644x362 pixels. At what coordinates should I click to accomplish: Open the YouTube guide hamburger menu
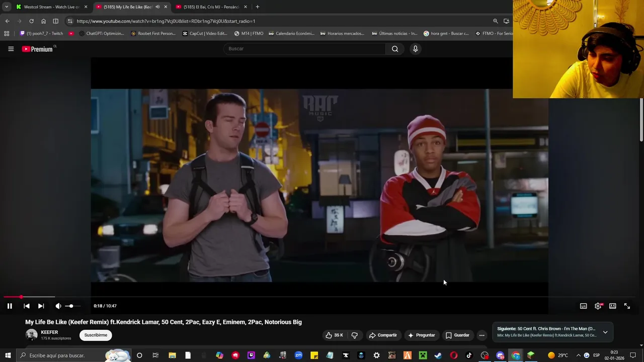pos(11,49)
